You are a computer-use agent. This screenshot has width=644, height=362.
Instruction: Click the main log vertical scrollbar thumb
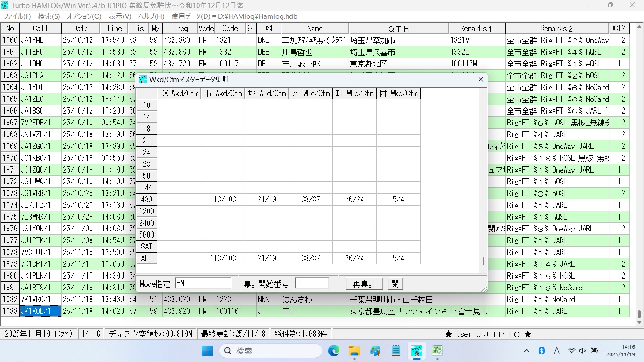point(639,314)
